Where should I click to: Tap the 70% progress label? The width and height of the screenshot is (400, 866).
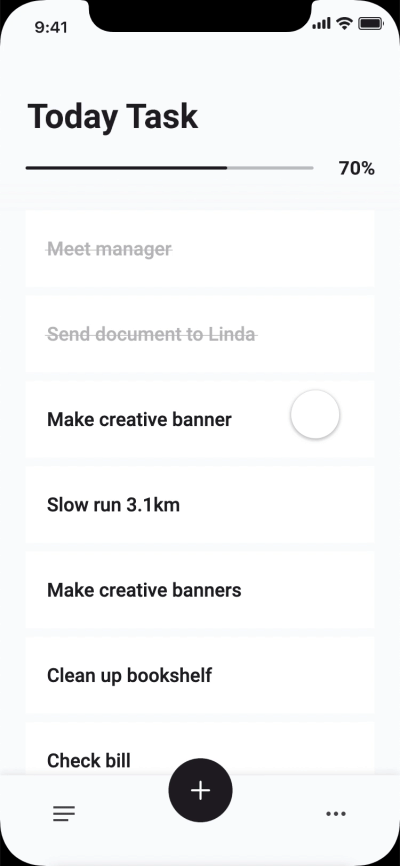click(357, 168)
